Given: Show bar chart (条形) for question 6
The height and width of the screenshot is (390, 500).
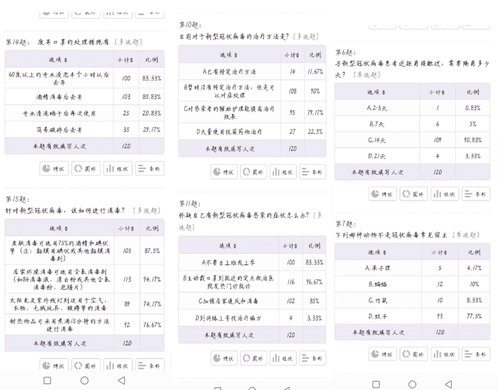Looking at the screenshot, I should 476,194.
